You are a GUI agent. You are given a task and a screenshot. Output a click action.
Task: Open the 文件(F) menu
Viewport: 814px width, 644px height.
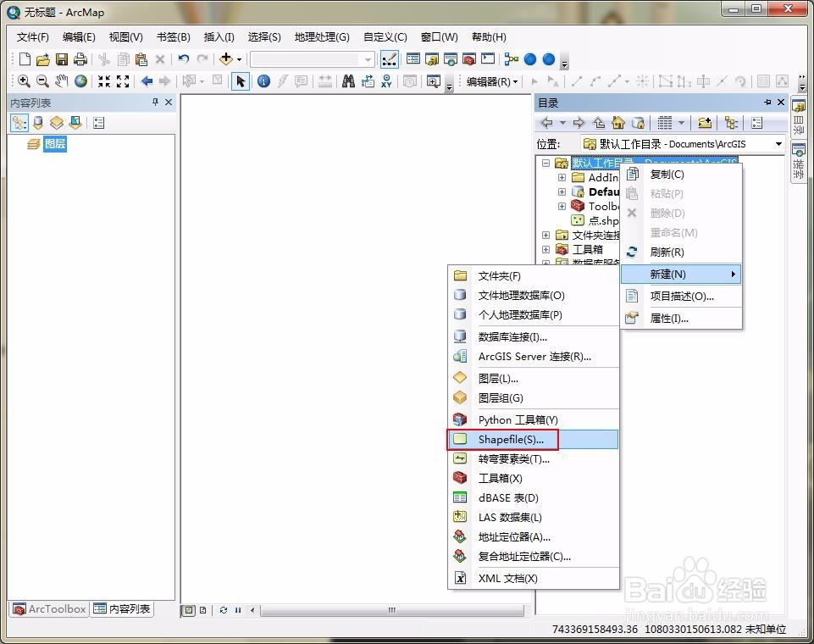(x=33, y=37)
